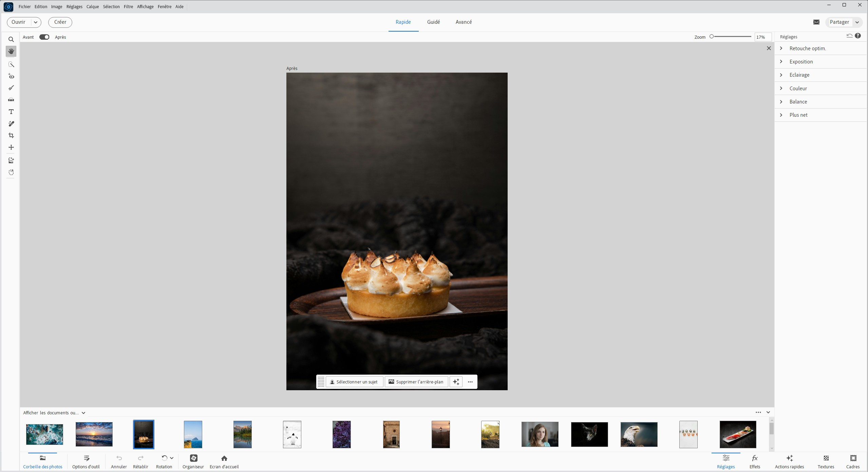868x472 pixels.
Task: Select the Red Eye removal tool
Action: click(11, 76)
